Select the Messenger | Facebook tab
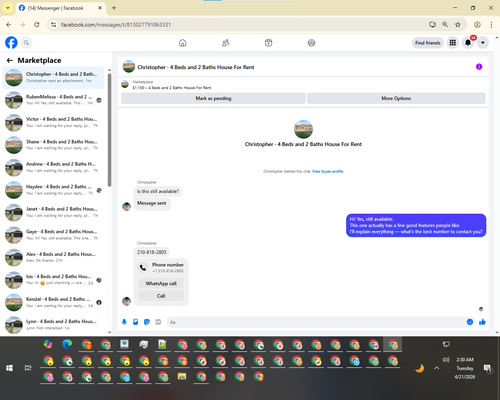Image resolution: width=500 pixels, height=400 pixels. click(60, 8)
